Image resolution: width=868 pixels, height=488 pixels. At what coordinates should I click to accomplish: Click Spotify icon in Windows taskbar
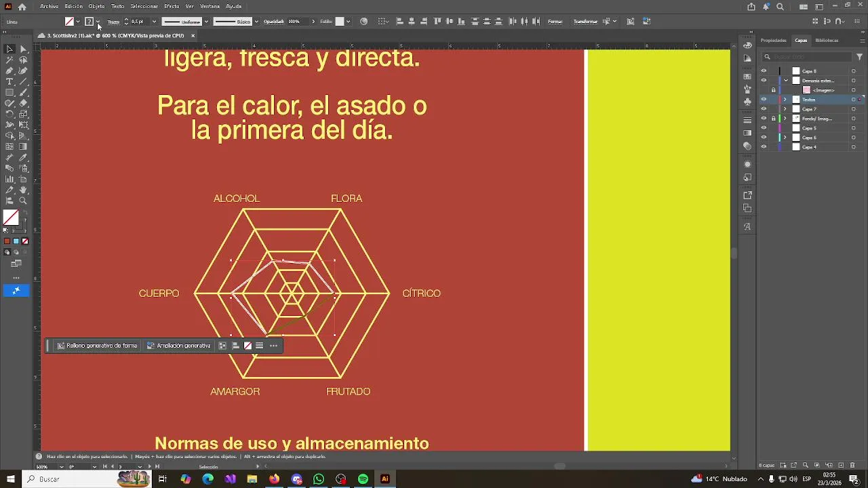point(363,479)
